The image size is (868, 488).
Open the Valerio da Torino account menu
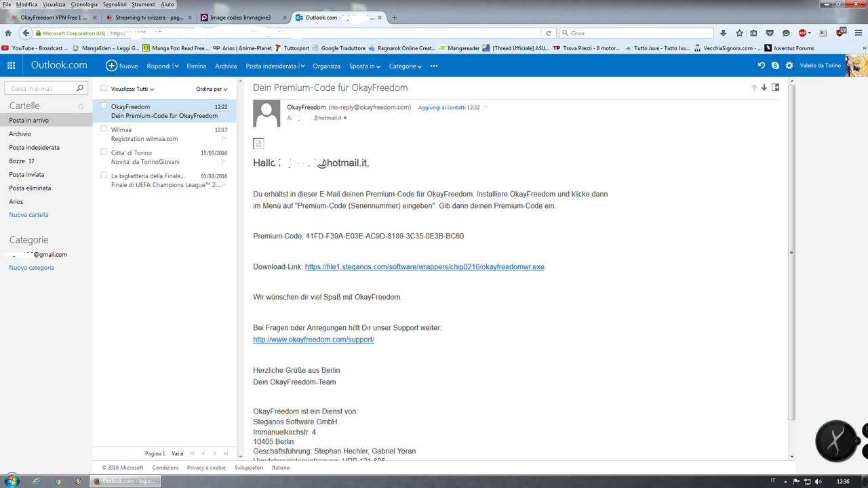point(822,66)
